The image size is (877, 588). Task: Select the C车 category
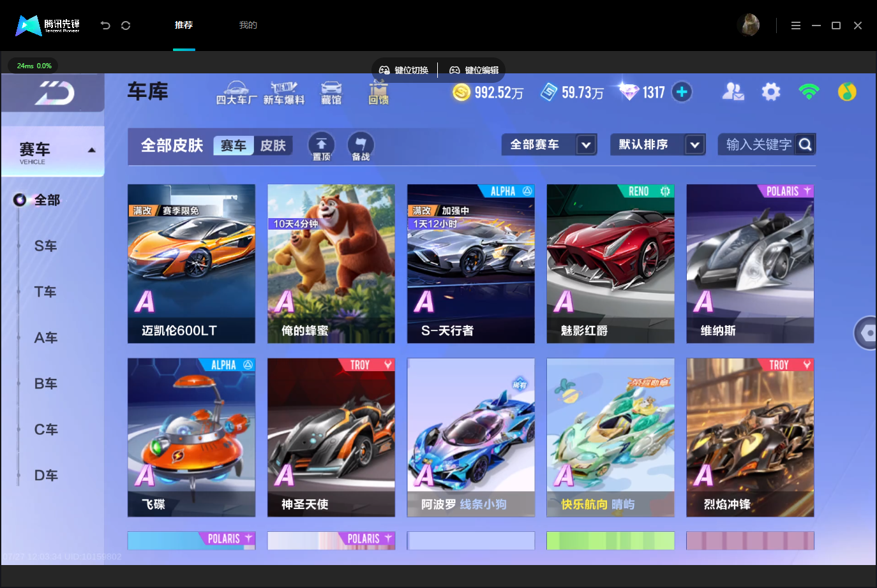pos(46,429)
